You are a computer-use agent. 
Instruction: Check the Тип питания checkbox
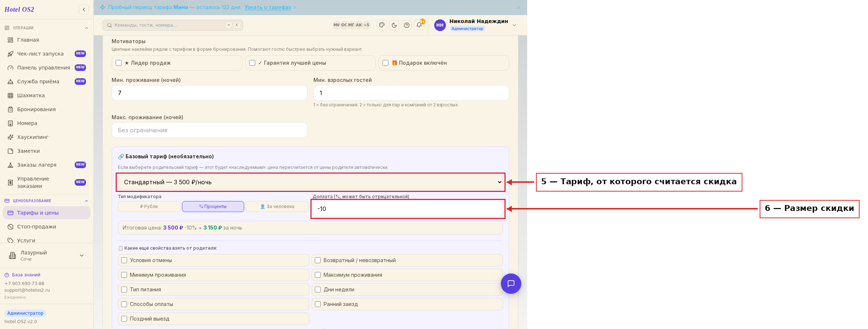[x=124, y=290]
